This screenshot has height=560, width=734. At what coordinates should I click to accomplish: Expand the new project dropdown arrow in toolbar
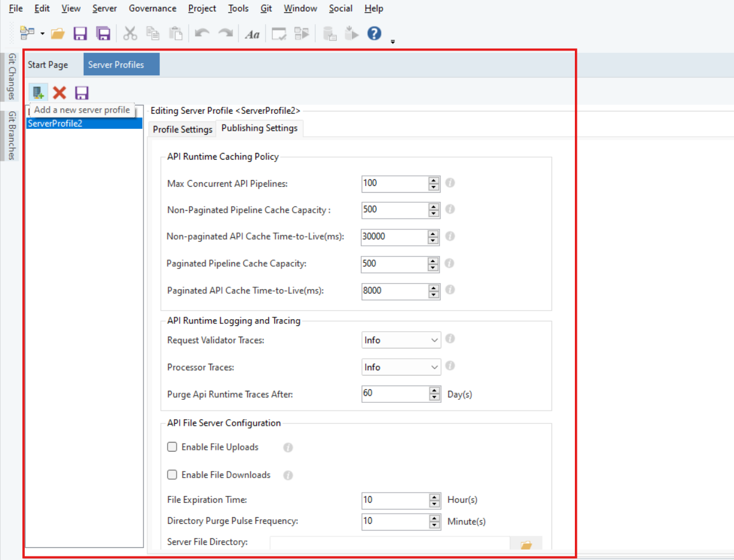point(42,34)
